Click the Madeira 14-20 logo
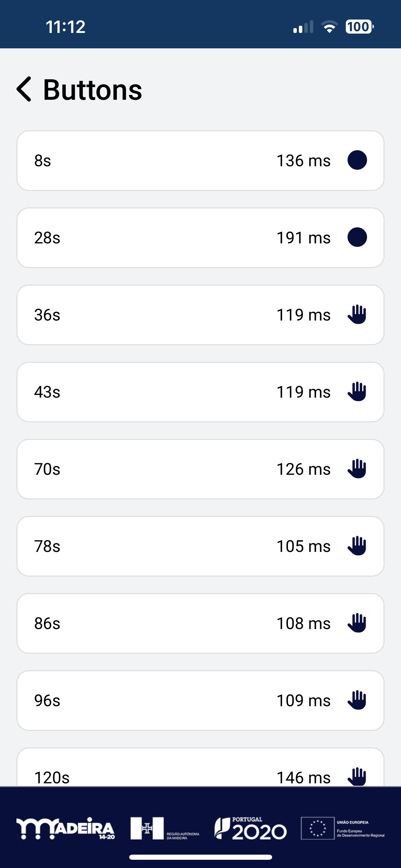Viewport: 401px width, 868px height. 65,828
